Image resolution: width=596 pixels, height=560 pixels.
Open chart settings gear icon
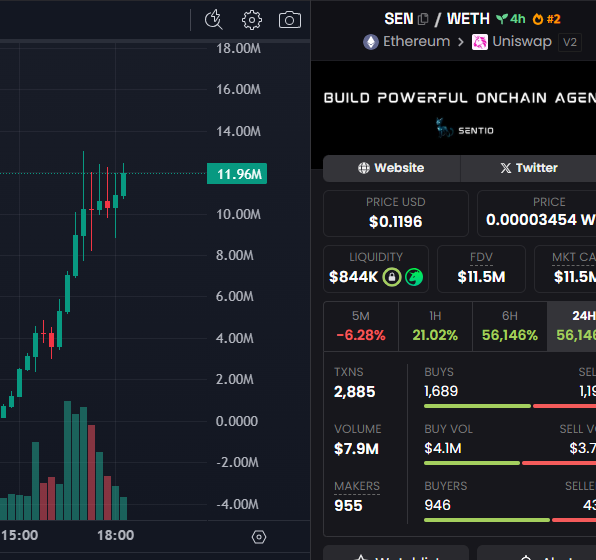pyautogui.click(x=252, y=19)
